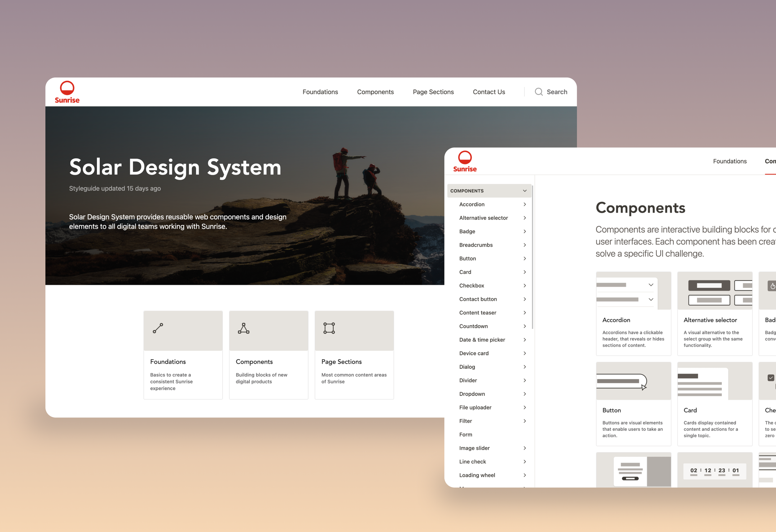This screenshot has width=776, height=532.
Task: Open the Accordion card illustration
Action: coord(634,291)
